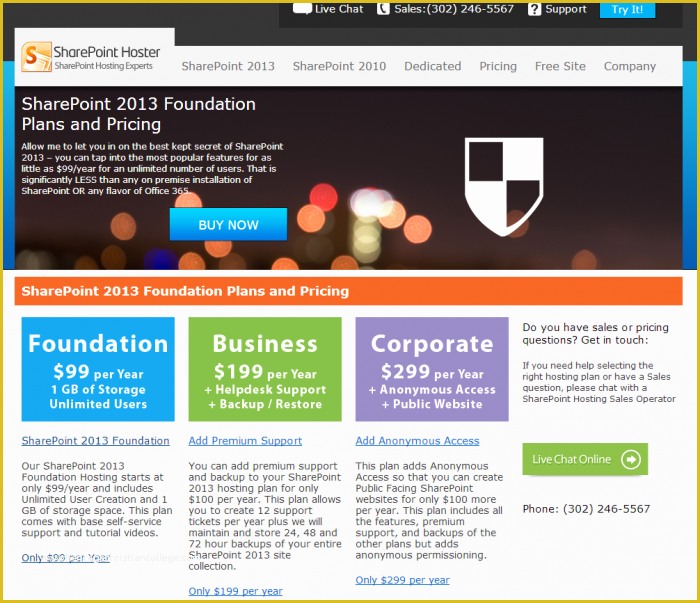Image resolution: width=700 pixels, height=603 pixels.
Task: Open the Add Anonymous Access link
Action: coord(417,441)
